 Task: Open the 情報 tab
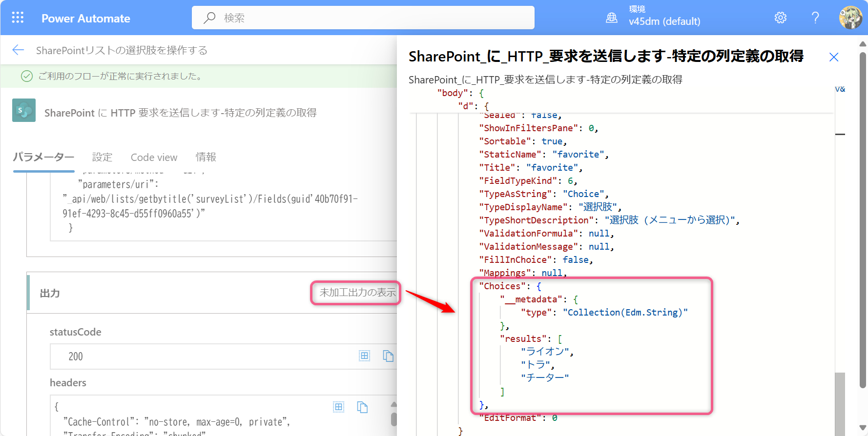pyautogui.click(x=206, y=157)
